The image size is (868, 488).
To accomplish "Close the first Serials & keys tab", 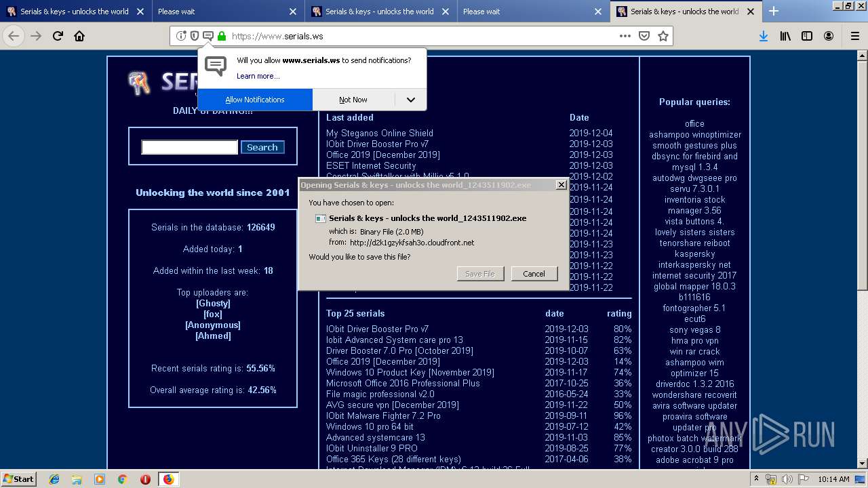I will pos(140,12).
